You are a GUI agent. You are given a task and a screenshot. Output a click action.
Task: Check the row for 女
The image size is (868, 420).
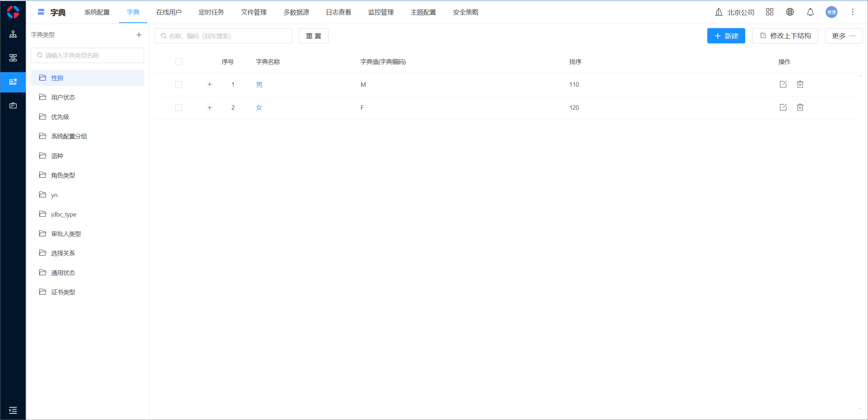point(179,108)
